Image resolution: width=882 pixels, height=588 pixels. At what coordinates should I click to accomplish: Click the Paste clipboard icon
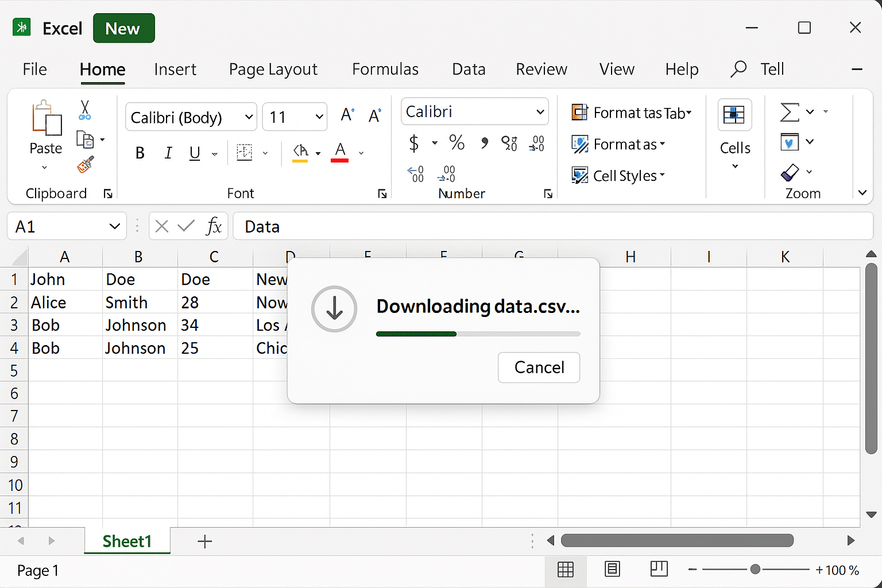[47, 118]
